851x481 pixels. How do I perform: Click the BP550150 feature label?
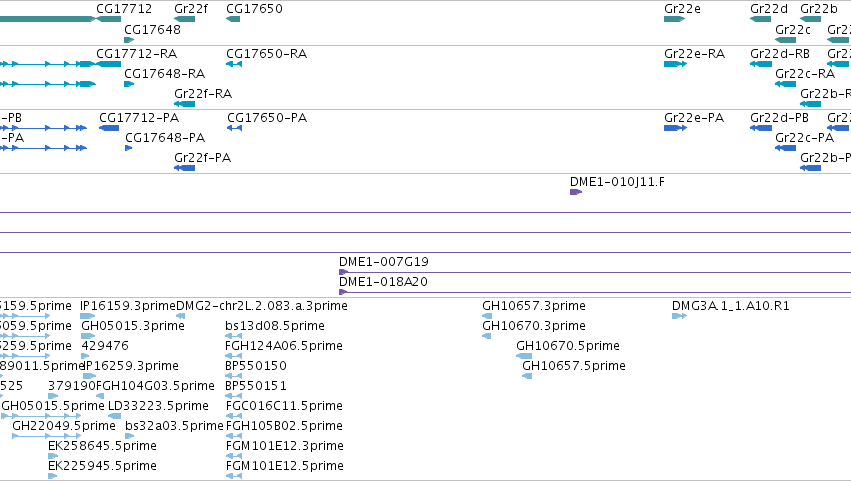click(256, 366)
